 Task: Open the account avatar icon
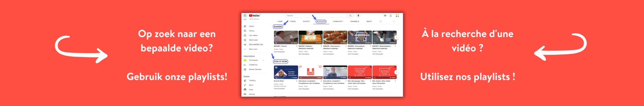pos(397,16)
